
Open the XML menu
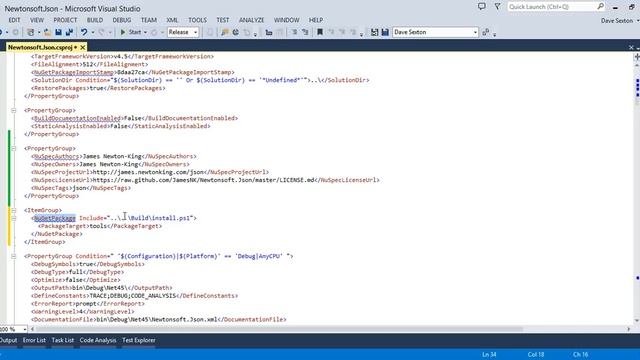[x=172, y=20]
